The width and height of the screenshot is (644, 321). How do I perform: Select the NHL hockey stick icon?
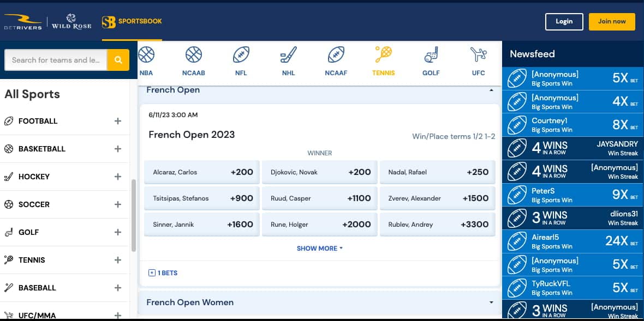point(288,54)
